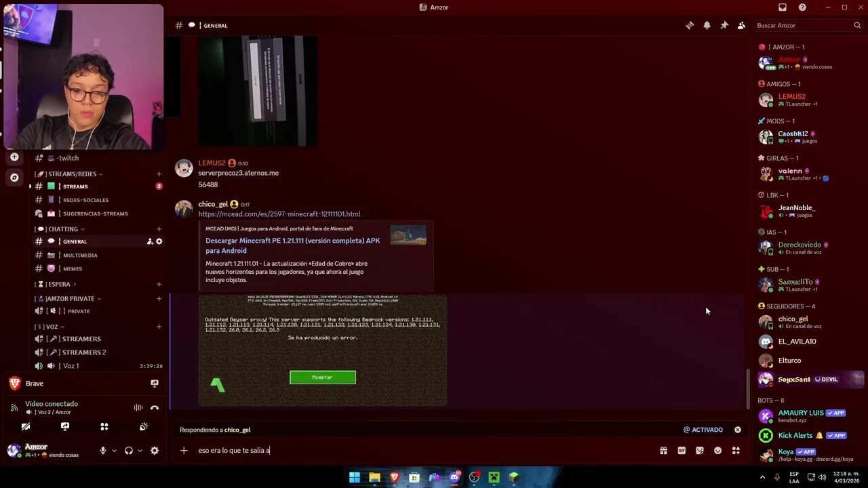The height and width of the screenshot is (488, 868).
Task: Show pinned messages pin icon
Action: coord(724,25)
